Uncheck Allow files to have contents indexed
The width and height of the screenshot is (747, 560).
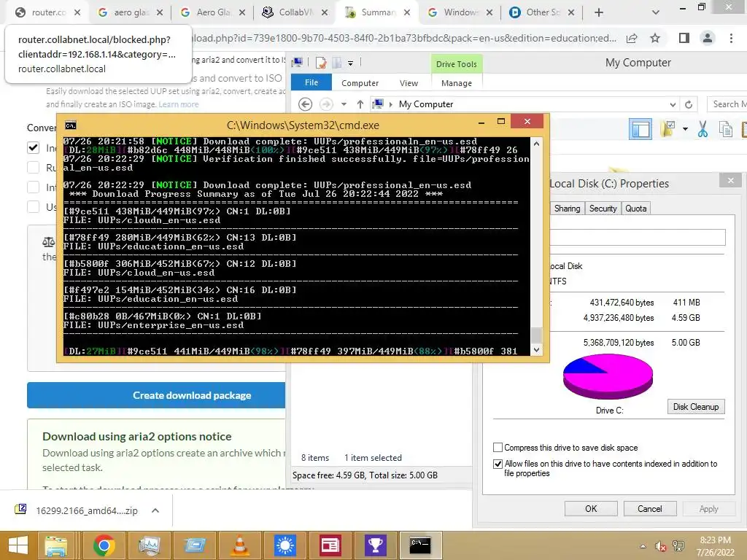(498, 464)
